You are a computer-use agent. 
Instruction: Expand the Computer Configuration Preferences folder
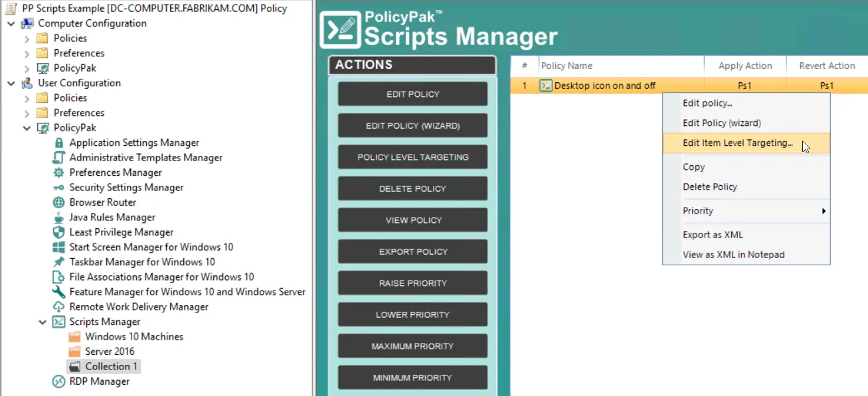coord(27,53)
